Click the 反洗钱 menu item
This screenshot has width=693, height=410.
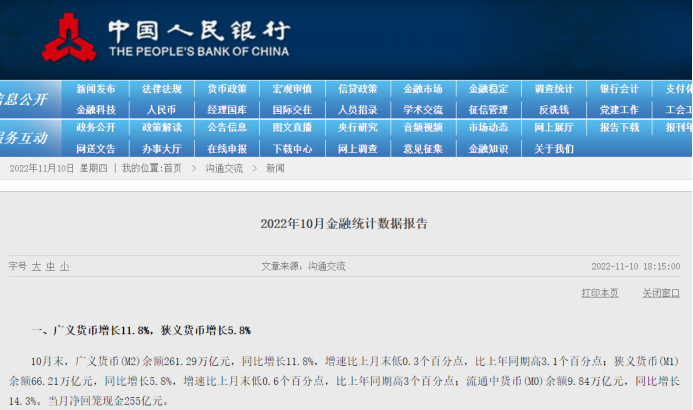click(x=553, y=109)
